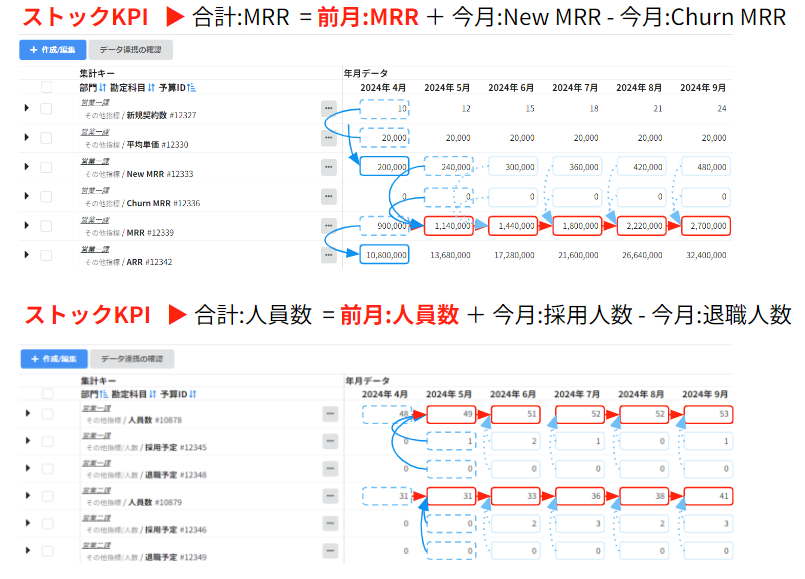805x579 pixels.
Task: Open the more menu for 退職予定 #12349
Action: click(330, 551)
